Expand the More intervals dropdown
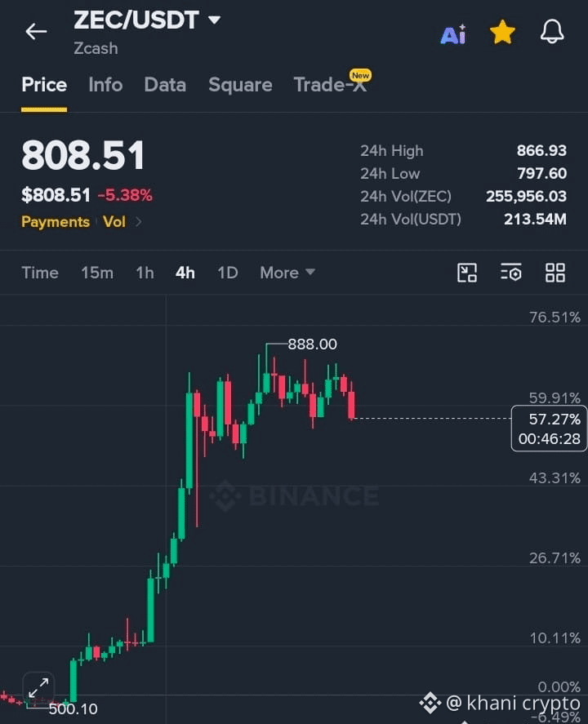 [x=287, y=273]
